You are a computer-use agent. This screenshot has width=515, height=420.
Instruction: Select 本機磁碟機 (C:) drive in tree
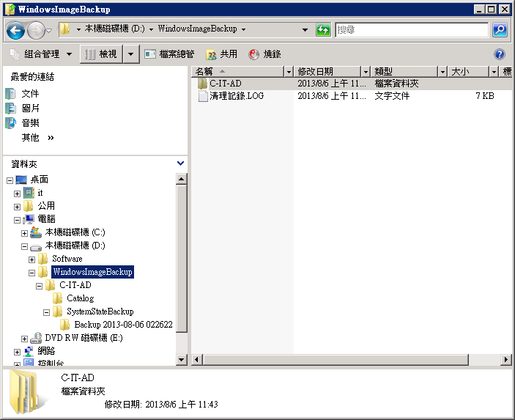pos(75,232)
